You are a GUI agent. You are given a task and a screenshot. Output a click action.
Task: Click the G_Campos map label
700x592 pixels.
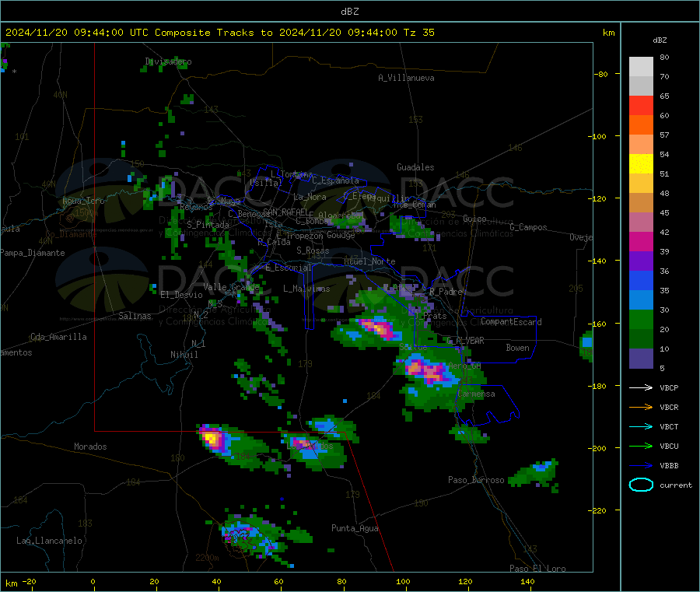point(528,227)
